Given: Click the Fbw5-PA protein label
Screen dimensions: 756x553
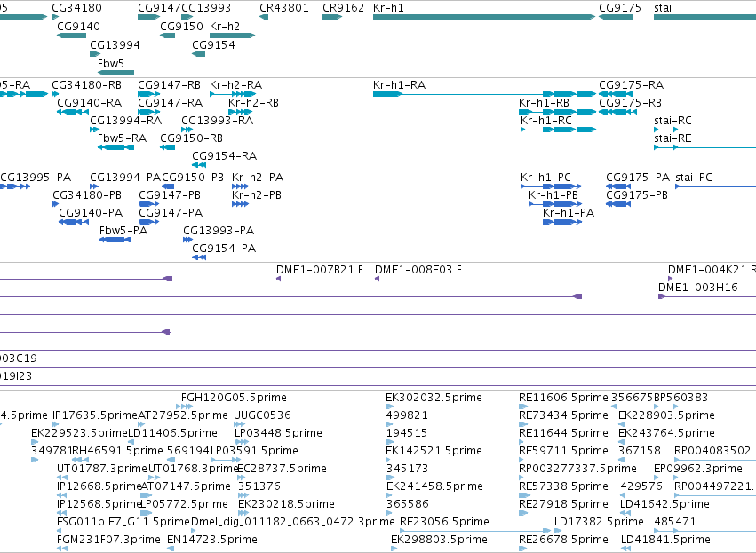Looking at the screenshot, I should 123,231.
